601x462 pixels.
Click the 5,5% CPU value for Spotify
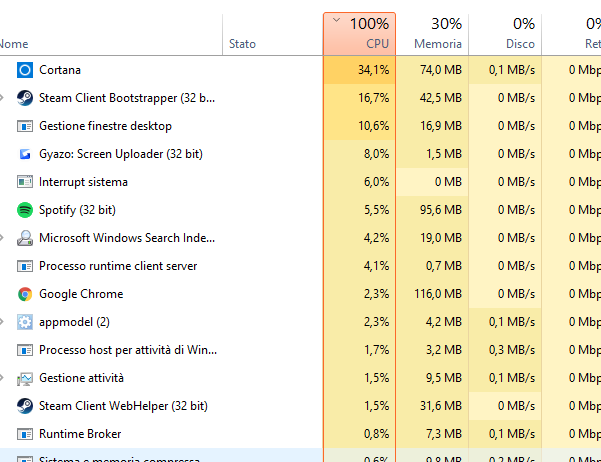376,210
